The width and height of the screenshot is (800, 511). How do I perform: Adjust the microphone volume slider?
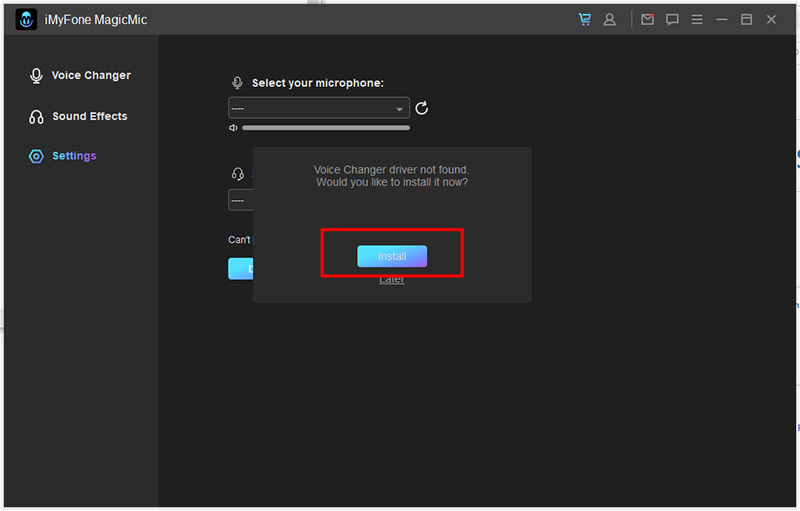point(326,127)
